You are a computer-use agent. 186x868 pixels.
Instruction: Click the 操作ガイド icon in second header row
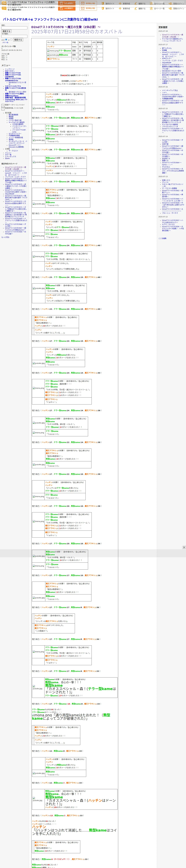[x=103, y=8]
